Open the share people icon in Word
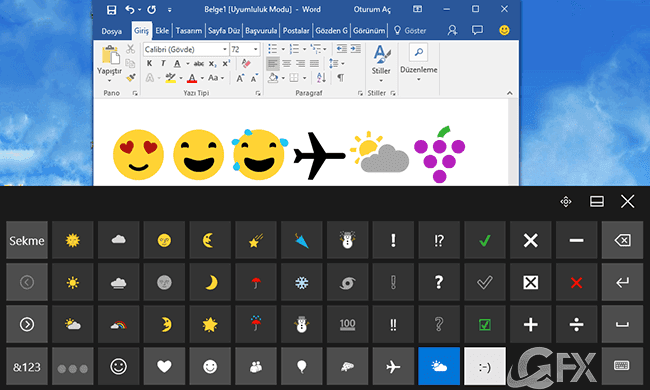650x390 pixels. point(452,30)
